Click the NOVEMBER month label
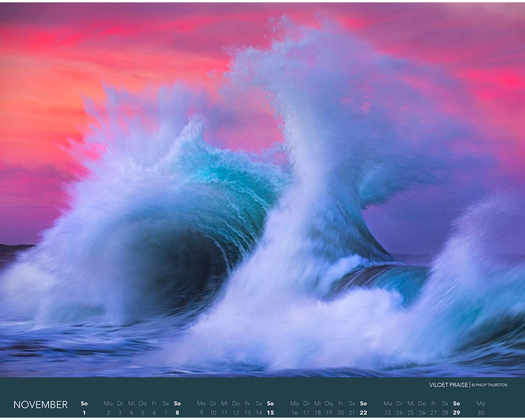525x420 pixels. tap(40, 405)
